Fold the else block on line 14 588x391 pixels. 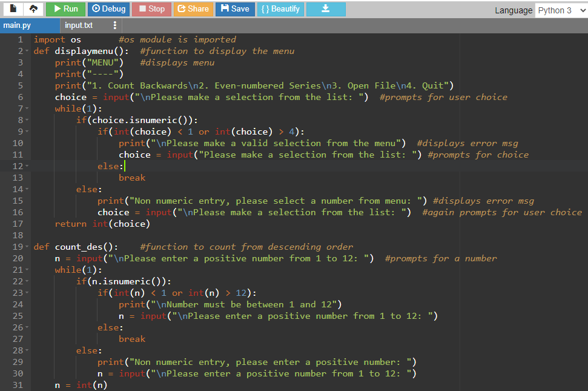(26, 189)
